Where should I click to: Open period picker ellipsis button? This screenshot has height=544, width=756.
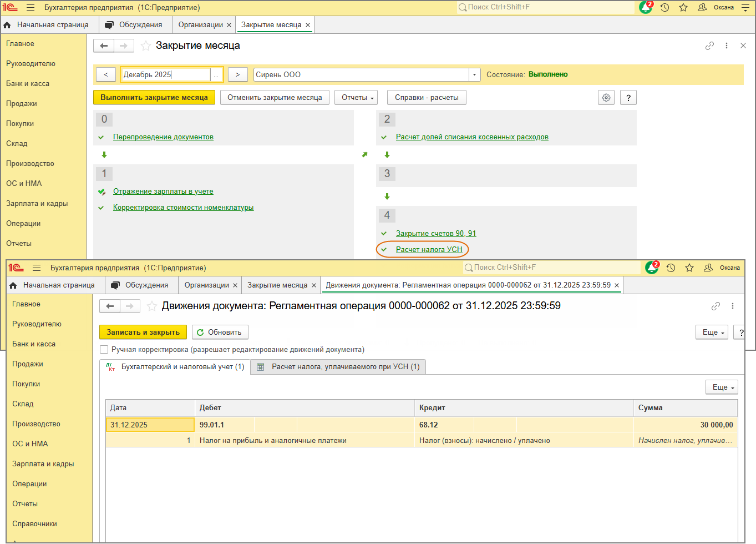tap(216, 75)
